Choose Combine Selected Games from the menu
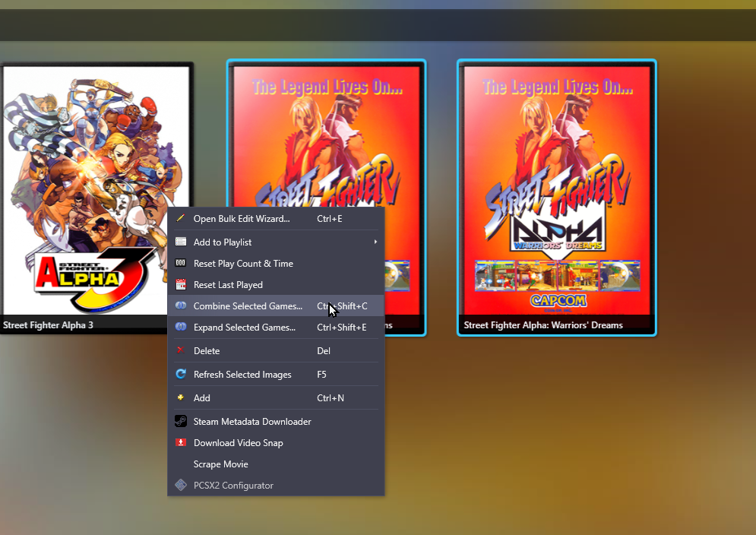 tap(276, 305)
